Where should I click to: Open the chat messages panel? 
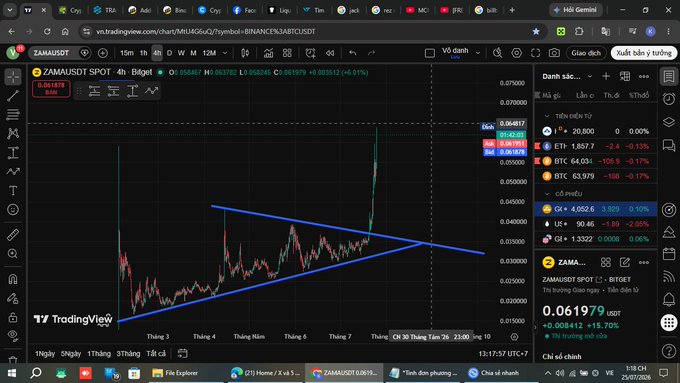point(669,145)
